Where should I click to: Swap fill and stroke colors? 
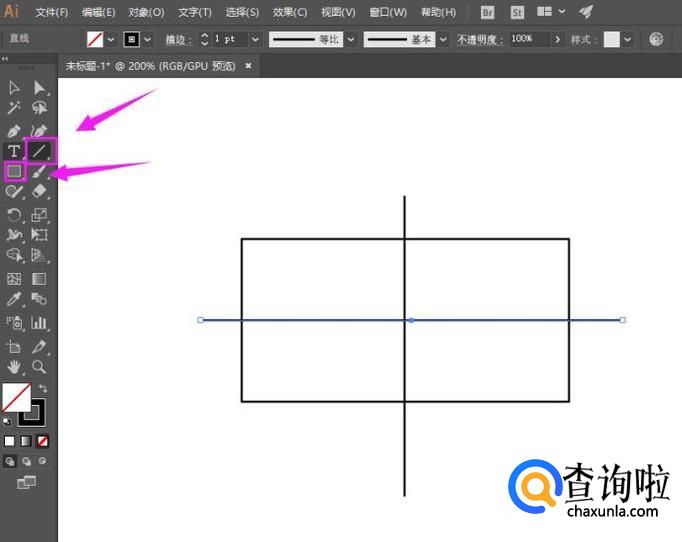coord(43,388)
